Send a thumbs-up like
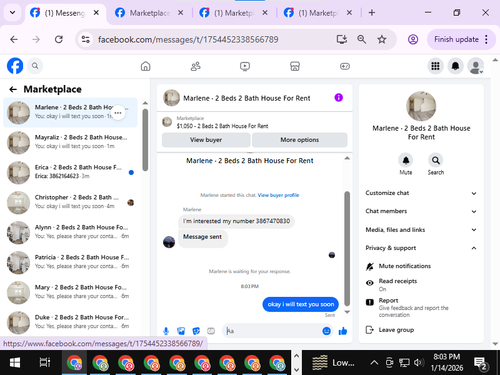This screenshot has width=500, height=375. point(343,331)
